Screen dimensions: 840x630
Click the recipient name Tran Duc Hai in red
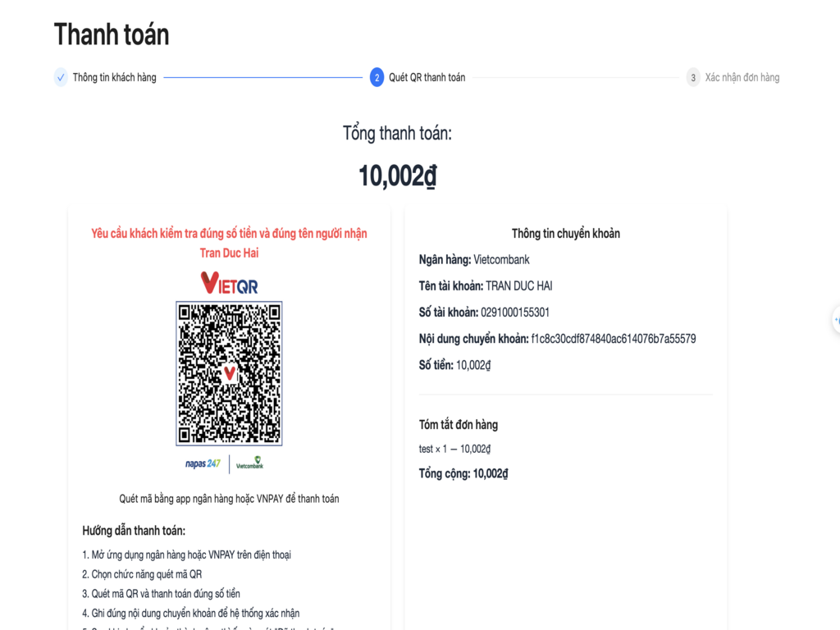tap(230, 253)
